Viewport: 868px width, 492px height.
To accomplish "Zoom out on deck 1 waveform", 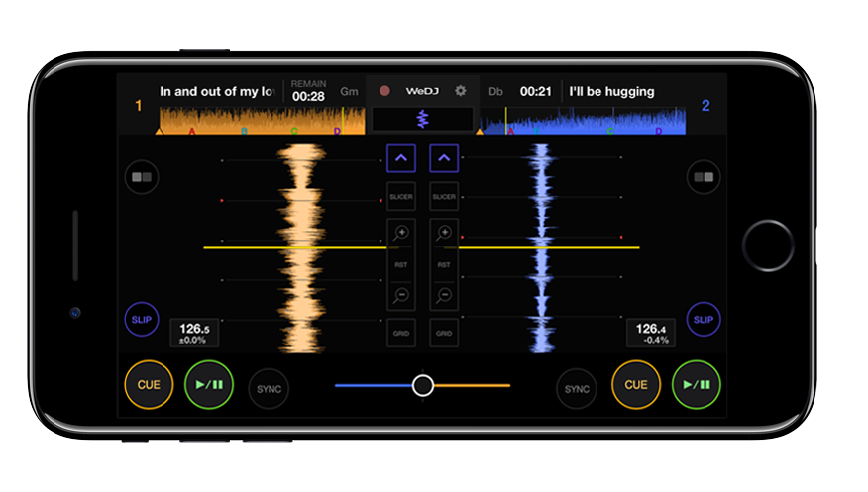I will (x=400, y=296).
